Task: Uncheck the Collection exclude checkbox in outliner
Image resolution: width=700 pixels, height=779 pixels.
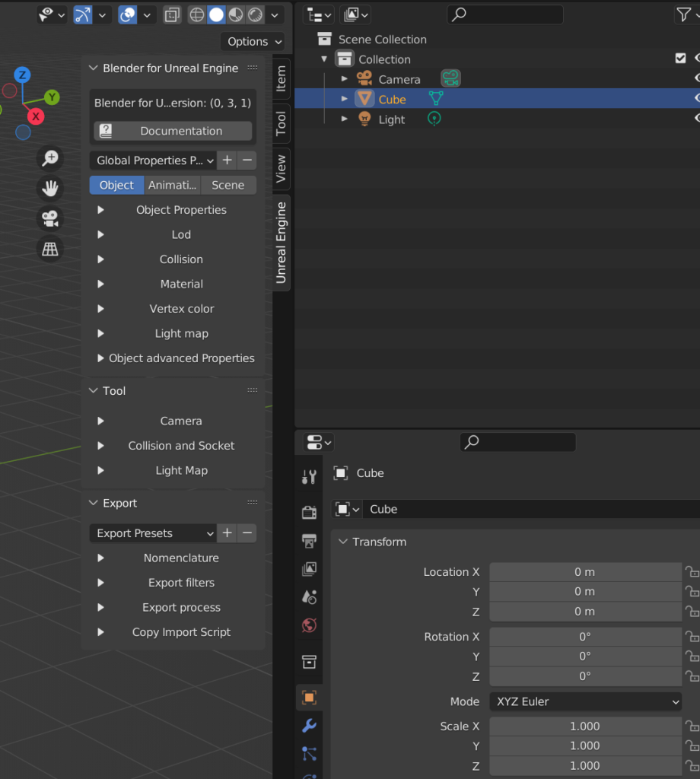Action: point(681,59)
